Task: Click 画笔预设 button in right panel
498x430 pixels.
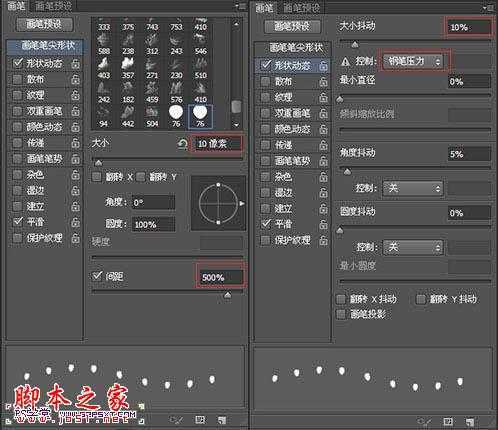Action: (x=292, y=26)
